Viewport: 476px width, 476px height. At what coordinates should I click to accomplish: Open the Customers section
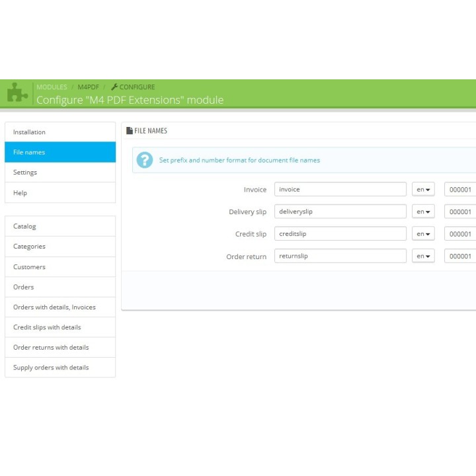click(60, 267)
